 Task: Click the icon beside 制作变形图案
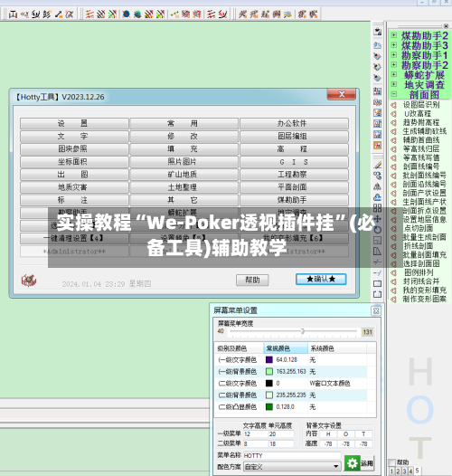tap(393, 299)
